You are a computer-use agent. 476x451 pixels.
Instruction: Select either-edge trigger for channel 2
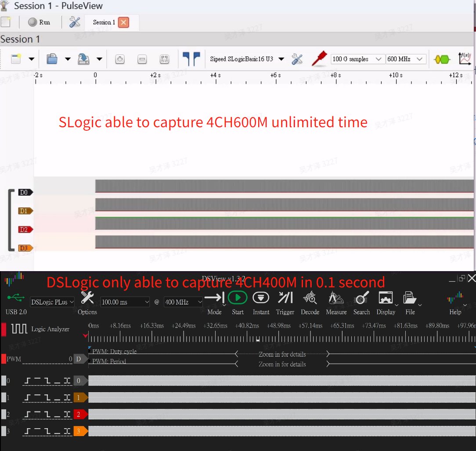[67, 414]
